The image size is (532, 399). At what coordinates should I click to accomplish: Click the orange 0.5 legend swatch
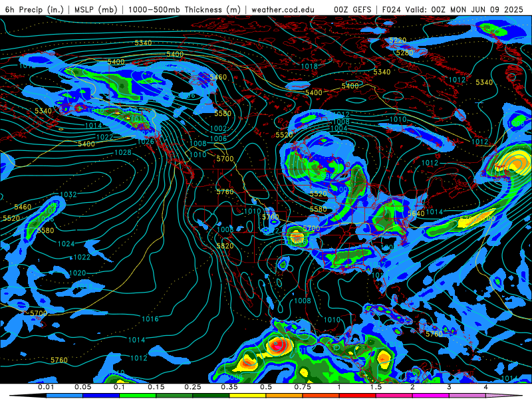tap(285, 396)
